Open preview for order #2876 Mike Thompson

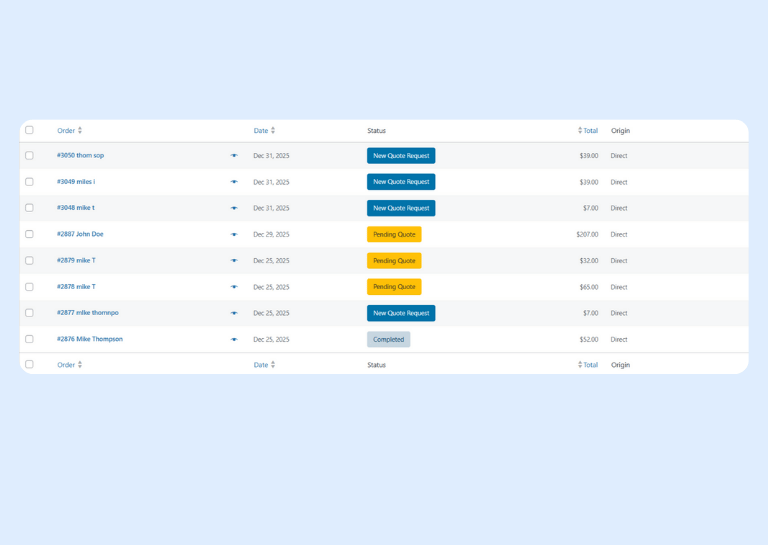(234, 340)
